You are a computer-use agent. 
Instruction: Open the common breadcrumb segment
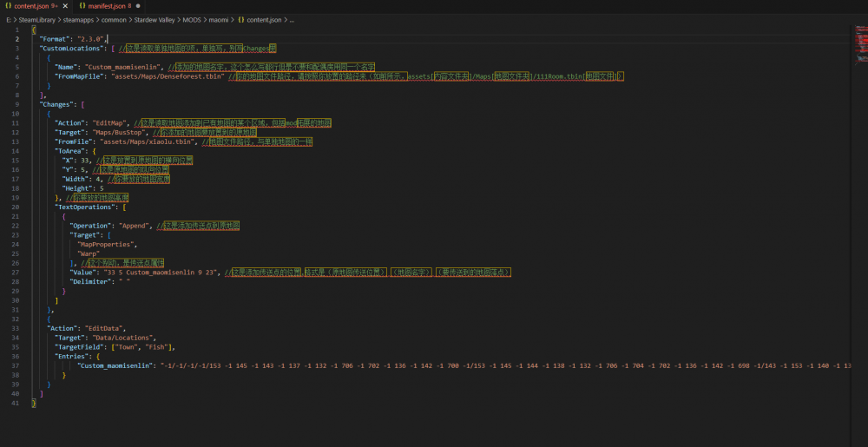(x=115, y=20)
